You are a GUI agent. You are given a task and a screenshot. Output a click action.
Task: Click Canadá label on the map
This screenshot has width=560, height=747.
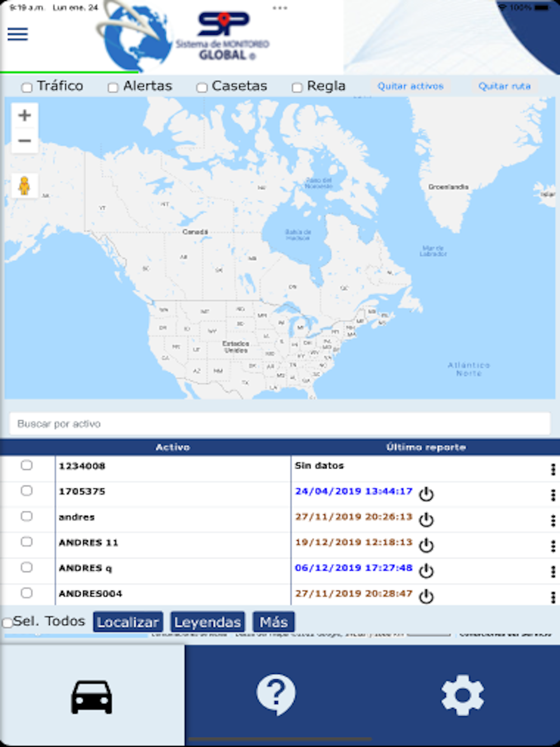click(x=195, y=231)
